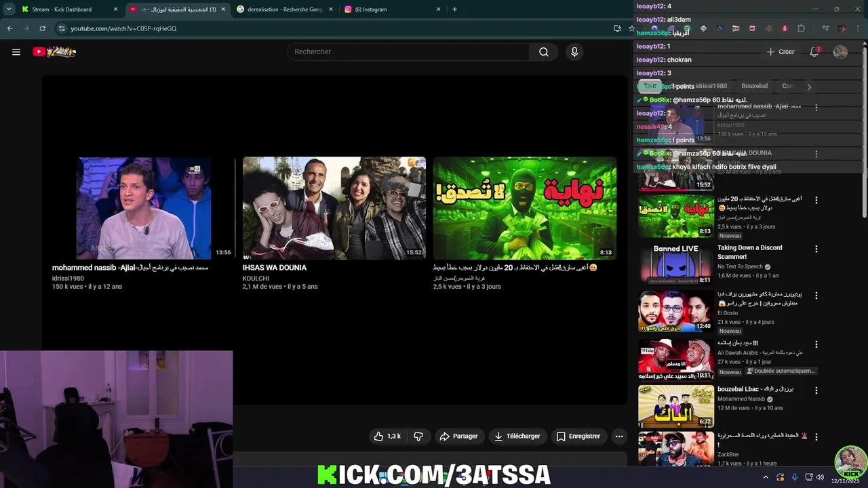Viewport: 868px width, 488px height.
Task: Open the El Gosto 12:40 sidebar thumbnail
Action: [676, 311]
